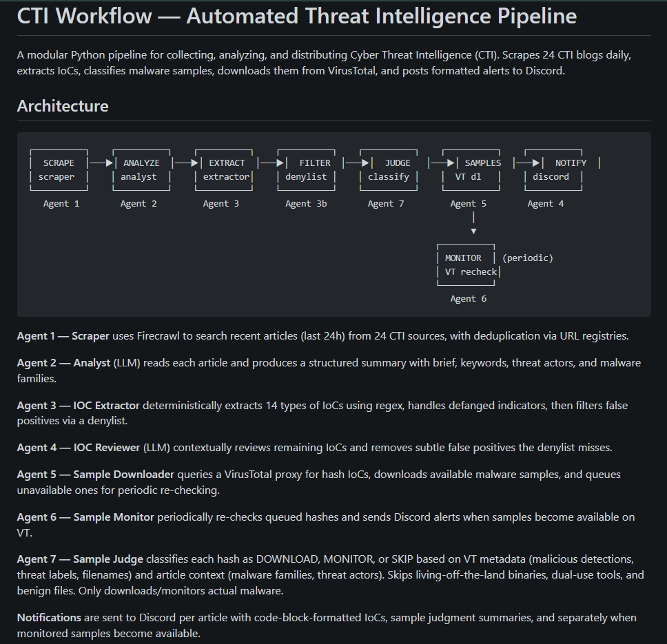Image resolution: width=667 pixels, height=644 pixels.
Task: Click the bold 'Agent 5 — Sample Downloader' text
Action: [x=96, y=474]
